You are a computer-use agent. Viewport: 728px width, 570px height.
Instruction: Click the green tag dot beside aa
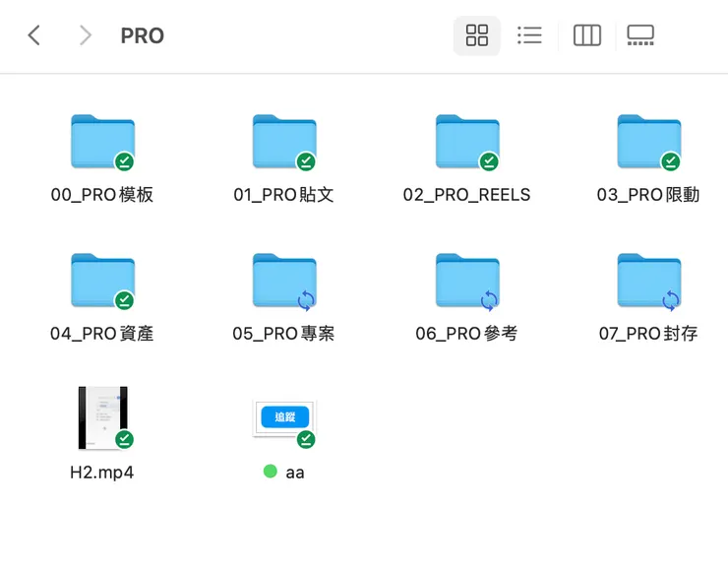coord(271,471)
